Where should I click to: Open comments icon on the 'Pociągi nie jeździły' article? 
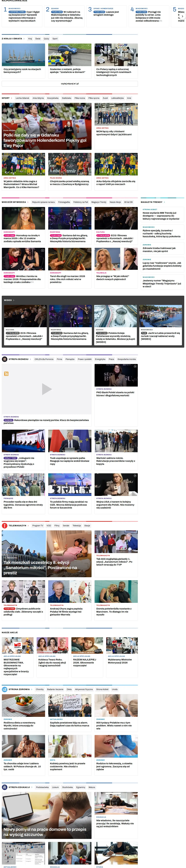pos(161,21)
